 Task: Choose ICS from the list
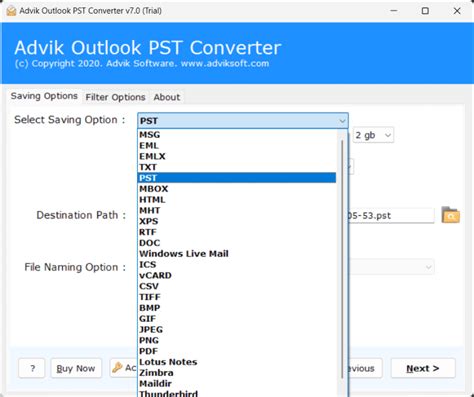pyautogui.click(x=237, y=264)
